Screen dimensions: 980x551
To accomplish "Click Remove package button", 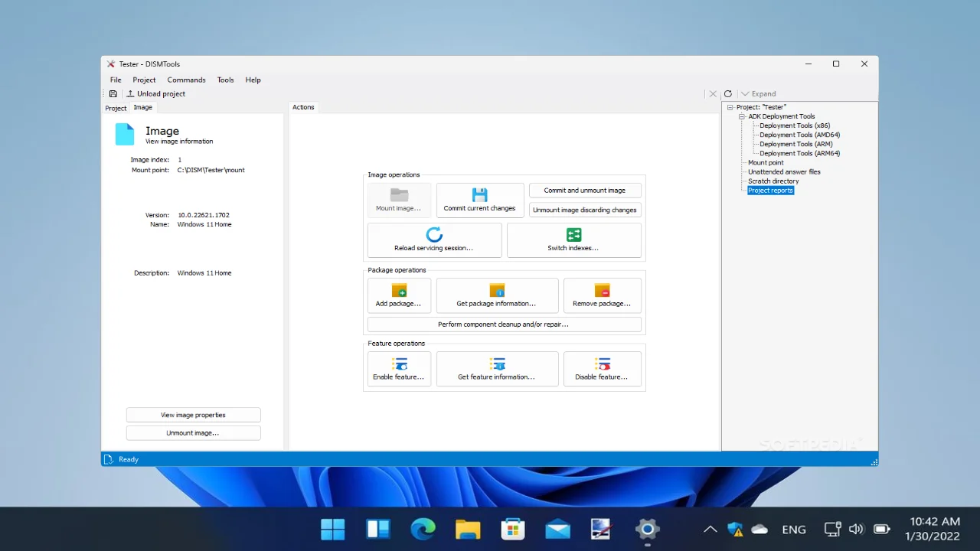I will 602,295.
